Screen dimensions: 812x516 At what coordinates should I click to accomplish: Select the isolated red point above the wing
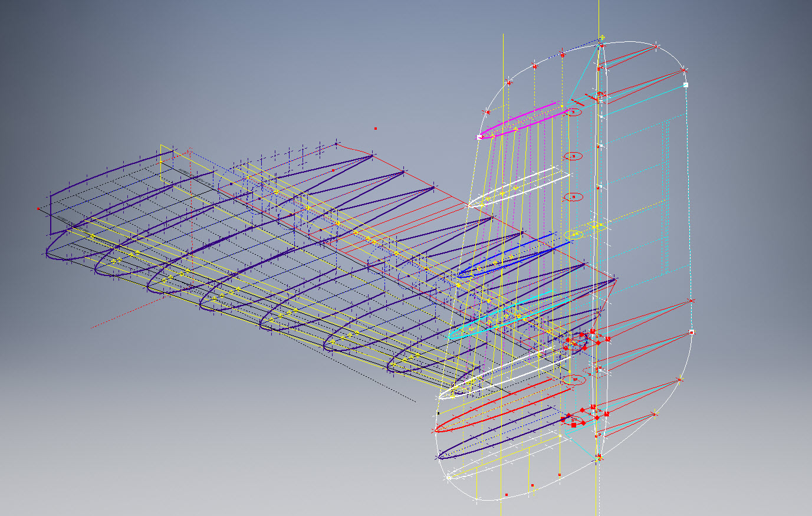pyautogui.click(x=376, y=128)
